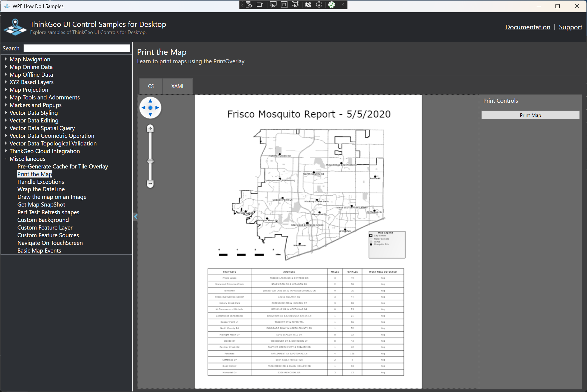Click inside the Search text box

click(x=77, y=48)
